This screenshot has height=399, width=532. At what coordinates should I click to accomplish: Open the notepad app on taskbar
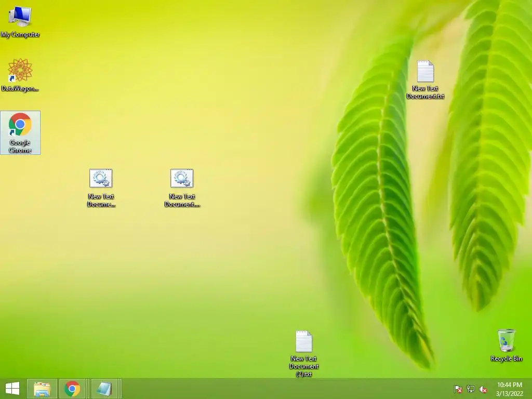[104, 389]
